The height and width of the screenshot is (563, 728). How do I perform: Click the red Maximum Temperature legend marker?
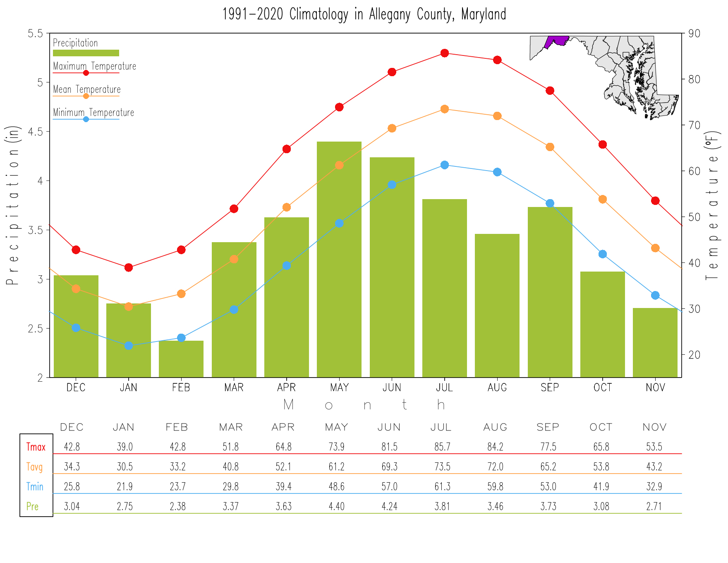pyautogui.click(x=86, y=73)
